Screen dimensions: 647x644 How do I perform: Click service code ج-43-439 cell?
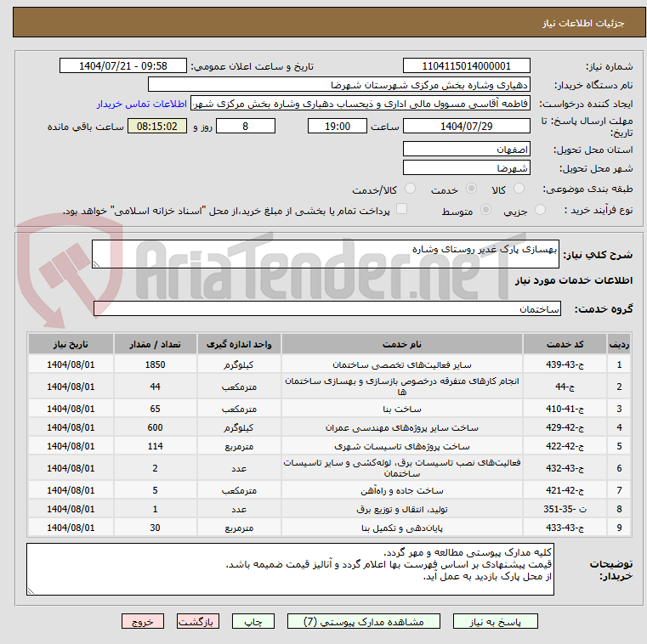click(x=565, y=364)
